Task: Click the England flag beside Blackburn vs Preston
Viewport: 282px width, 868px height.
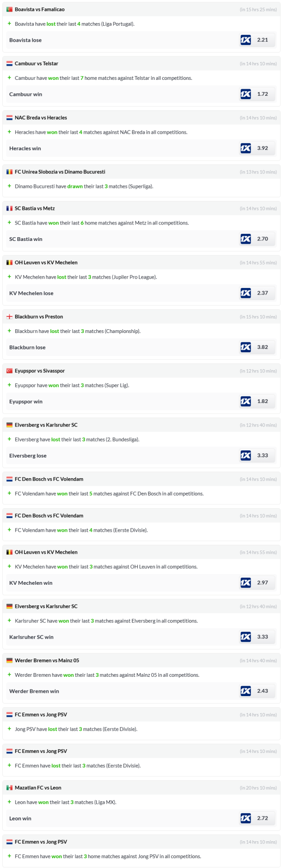Action: (x=9, y=317)
